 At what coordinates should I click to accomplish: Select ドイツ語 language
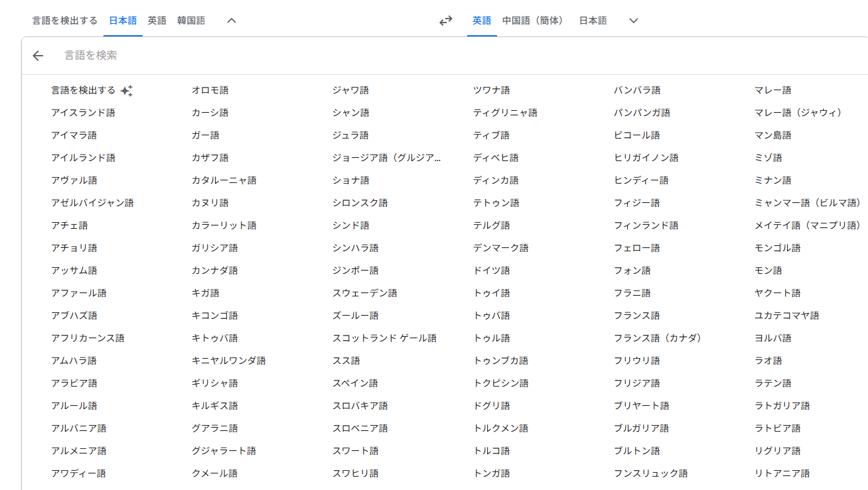pos(491,271)
